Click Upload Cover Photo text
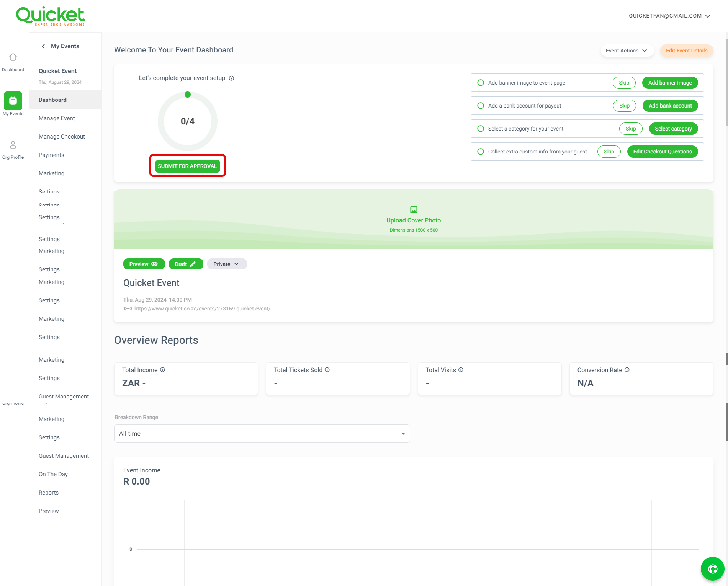Screen dimensions: 728x586 coord(414,220)
